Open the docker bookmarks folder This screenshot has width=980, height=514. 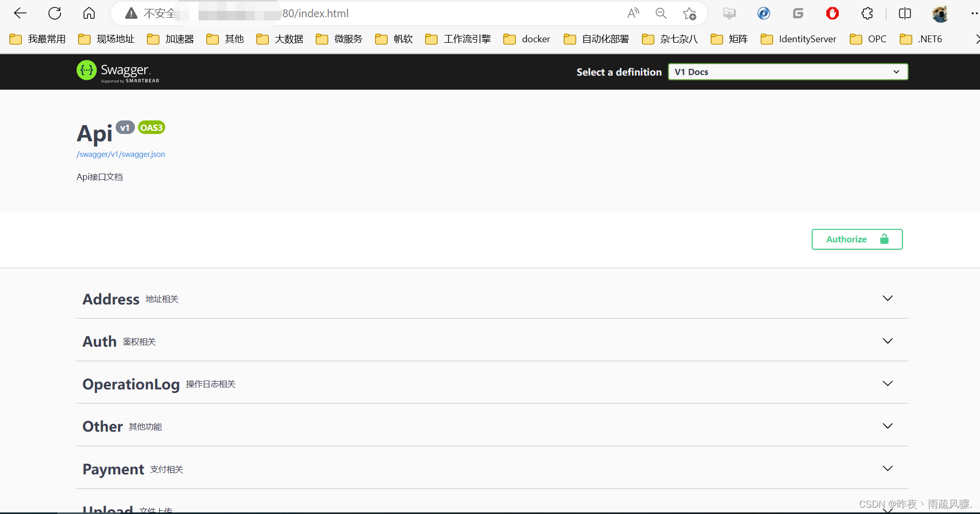click(527, 39)
